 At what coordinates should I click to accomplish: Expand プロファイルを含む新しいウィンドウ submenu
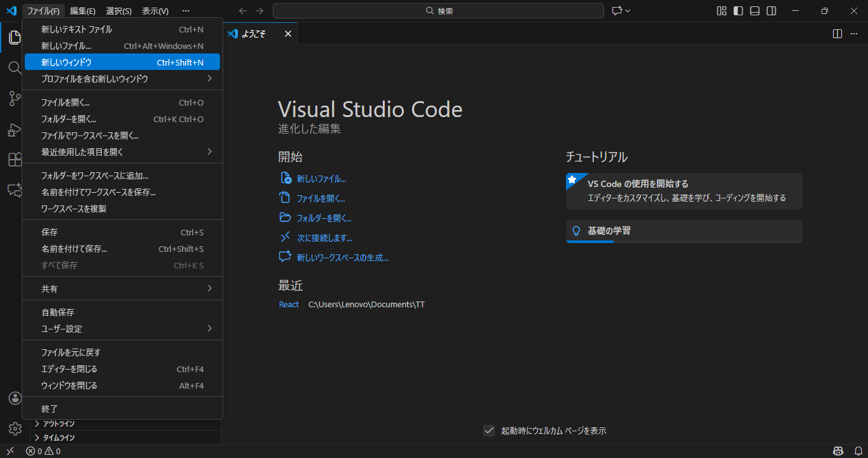pyautogui.click(x=122, y=79)
